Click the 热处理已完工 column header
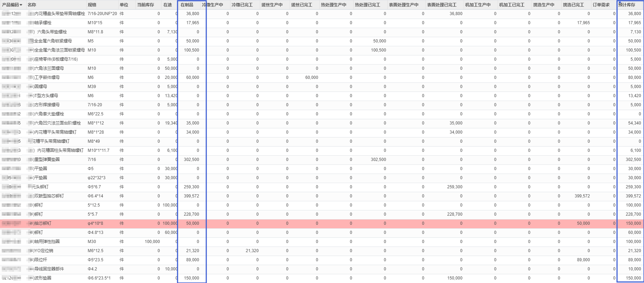Screen dimensions: 644x283 [367, 5]
